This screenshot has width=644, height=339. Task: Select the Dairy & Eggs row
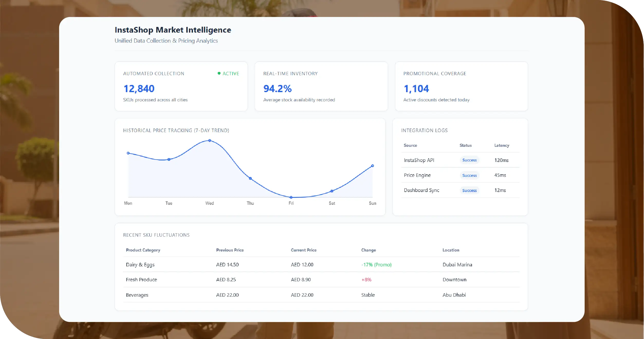pos(140,265)
